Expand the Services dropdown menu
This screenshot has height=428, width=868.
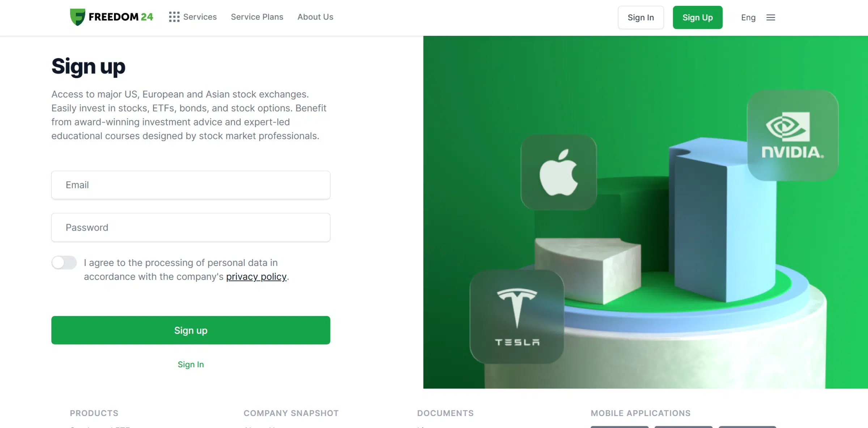[200, 17]
